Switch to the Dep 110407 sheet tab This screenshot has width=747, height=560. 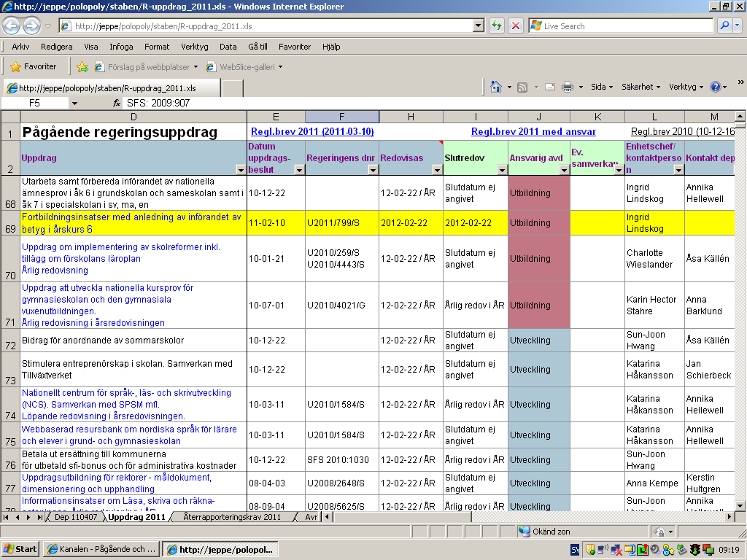coord(76,517)
